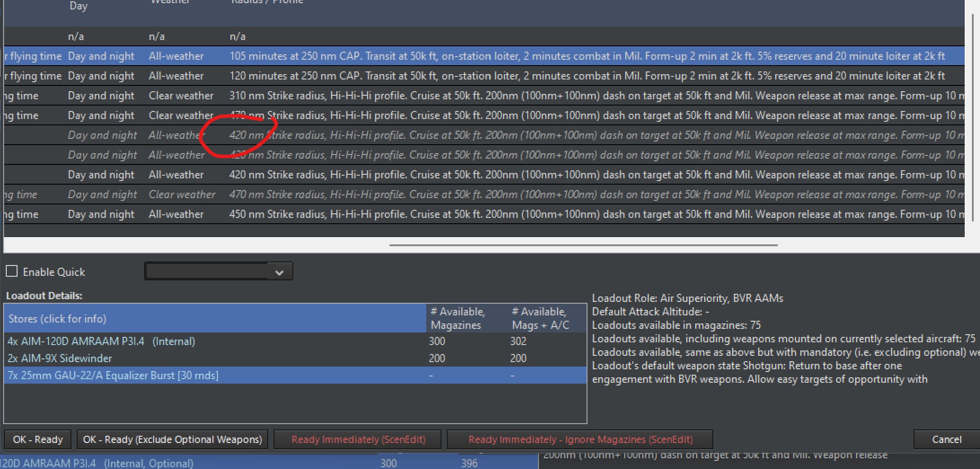Click the Stores (click for info) column header
980x469 pixels.
[215, 319]
